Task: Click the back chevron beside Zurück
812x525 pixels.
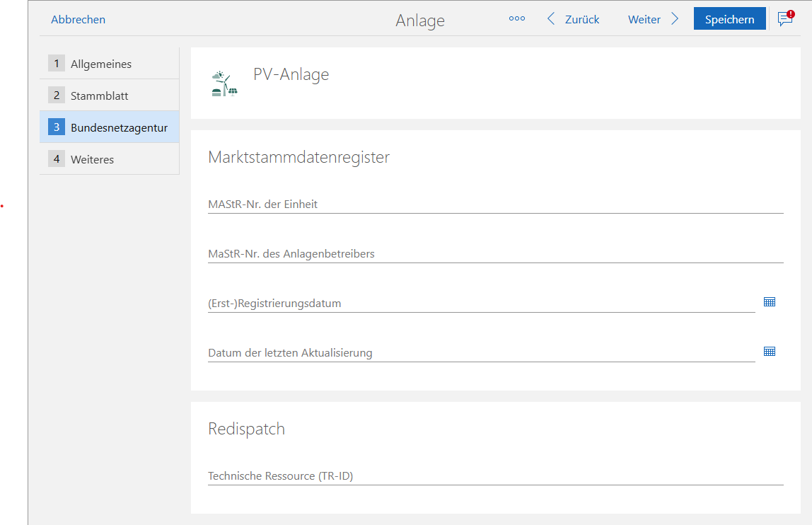Action: pos(551,18)
